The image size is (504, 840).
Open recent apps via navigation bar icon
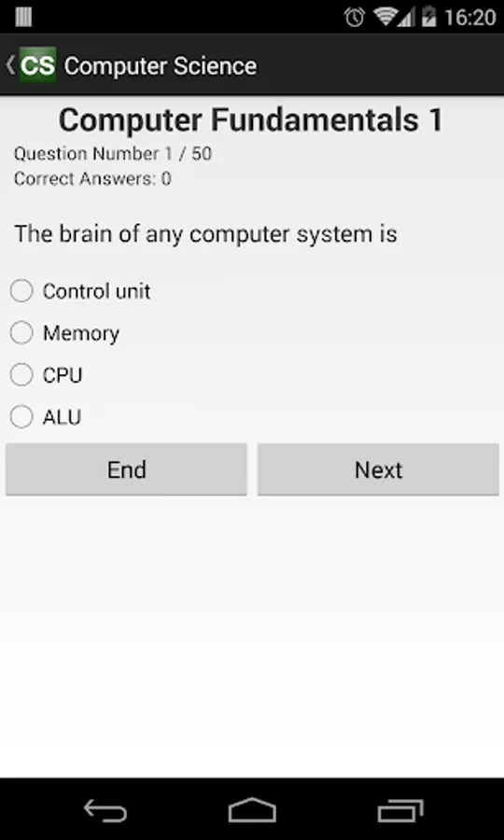coord(399,810)
